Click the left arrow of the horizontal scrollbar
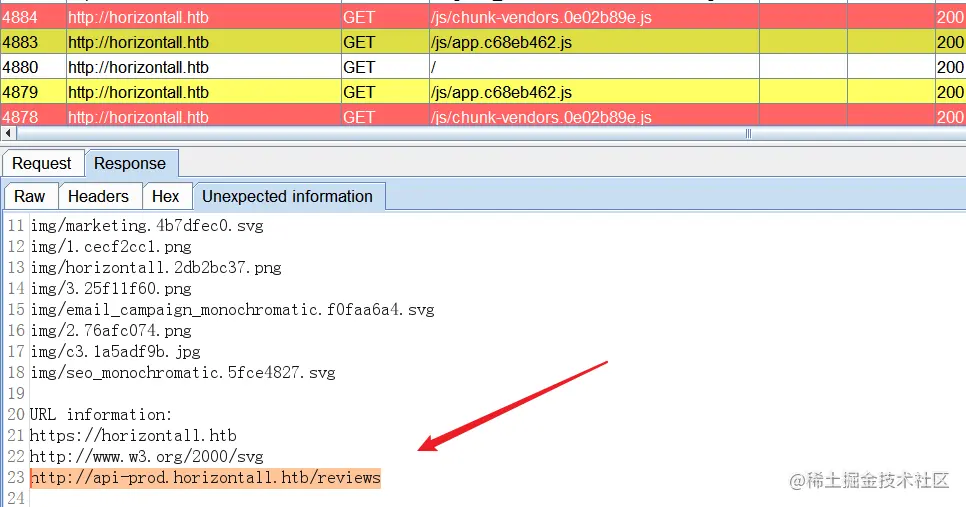 [x=8, y=133]
